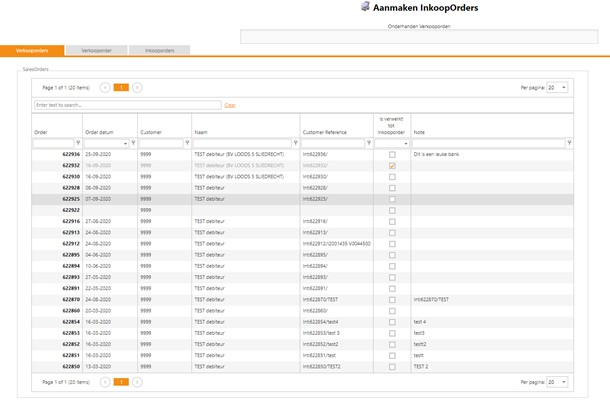This screenshot has height=404, width=610.
Task: Go to next page in bottom pager
Action: tap(137, 382)
